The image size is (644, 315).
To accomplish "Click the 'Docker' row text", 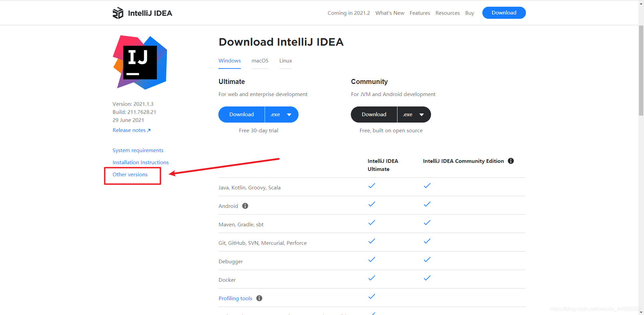I will [227, 280].
